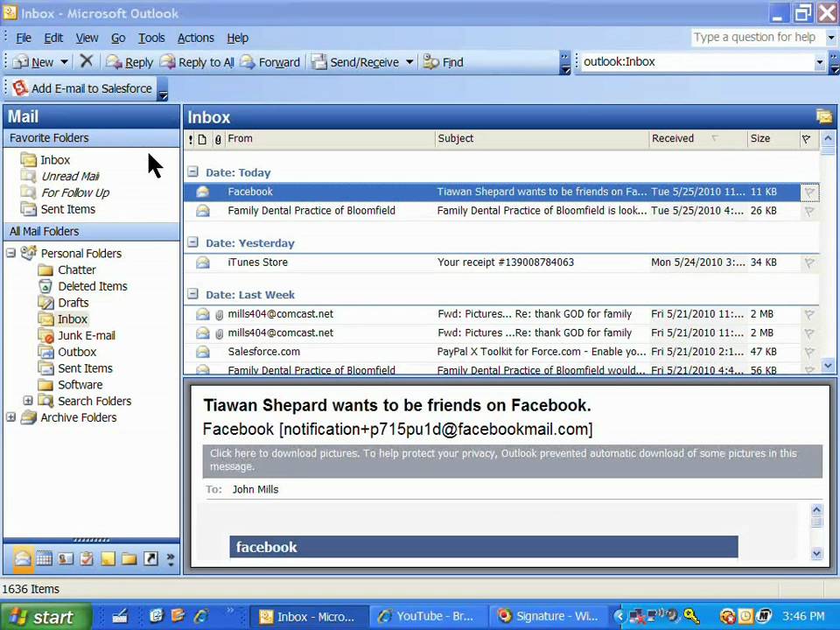Open Tasks icon in navigation bar
The height and width of the screenshot is (630, 840).
[x=87, y=559]
